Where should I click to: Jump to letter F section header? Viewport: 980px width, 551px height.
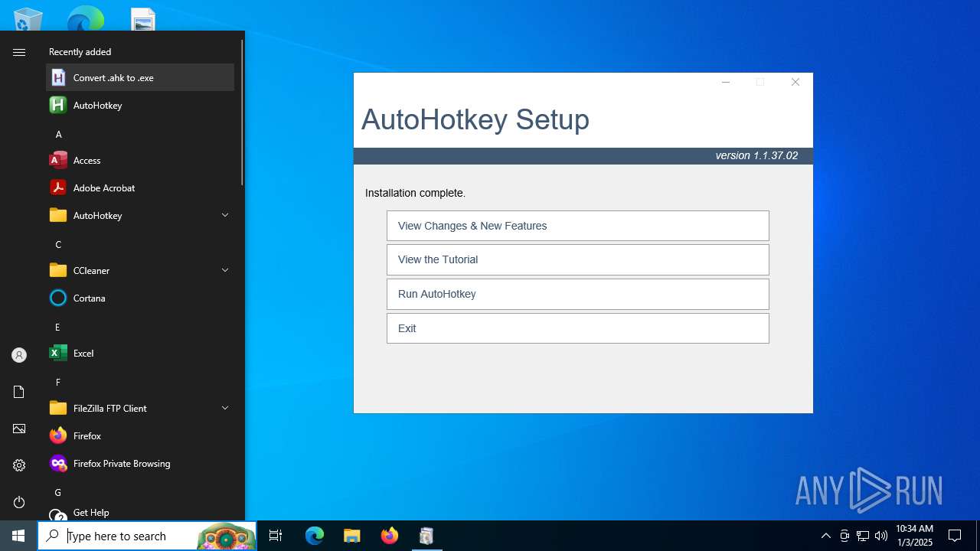(x=58, y=382)
